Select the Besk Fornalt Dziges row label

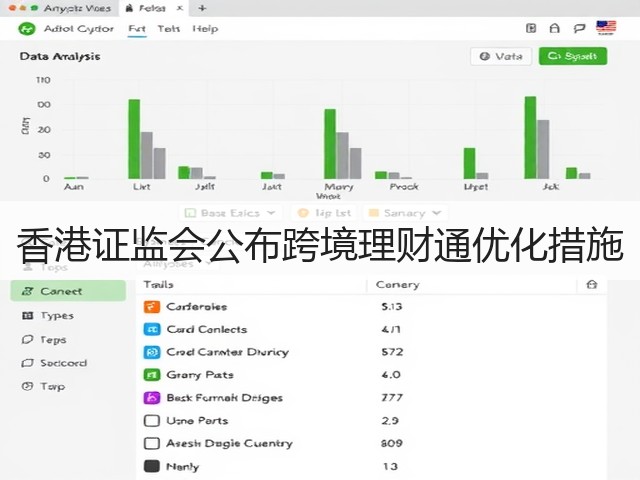click(x=224, y=398)
